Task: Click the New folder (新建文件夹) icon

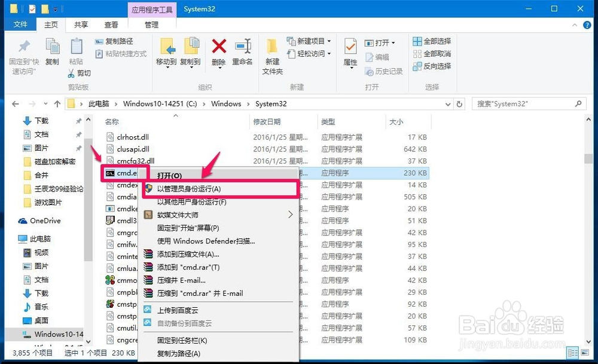Action: click(272, 47)
